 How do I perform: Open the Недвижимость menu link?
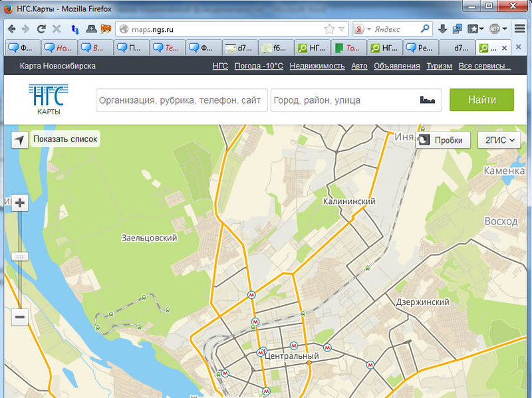[x=317, y=66]
